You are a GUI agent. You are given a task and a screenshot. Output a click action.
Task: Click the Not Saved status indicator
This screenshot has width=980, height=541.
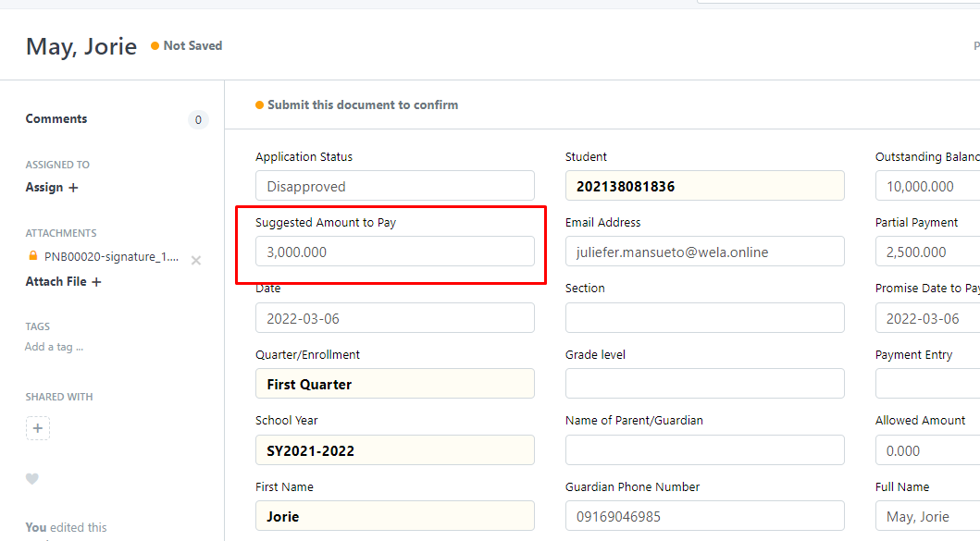click(x=186, y=45)
